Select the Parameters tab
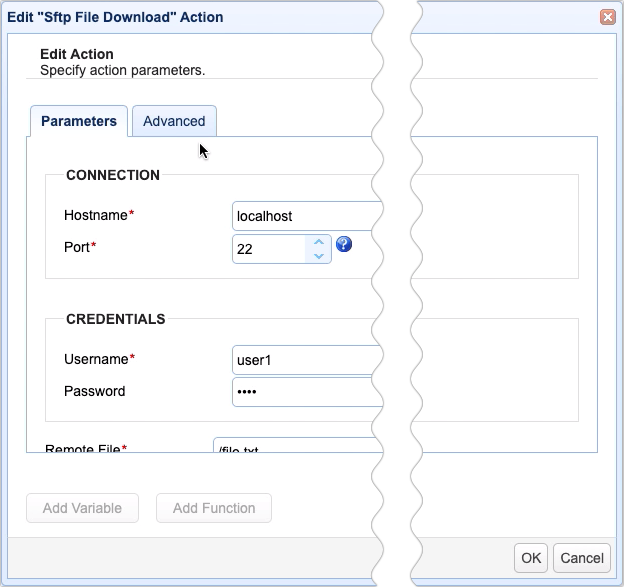 point(79,121)
